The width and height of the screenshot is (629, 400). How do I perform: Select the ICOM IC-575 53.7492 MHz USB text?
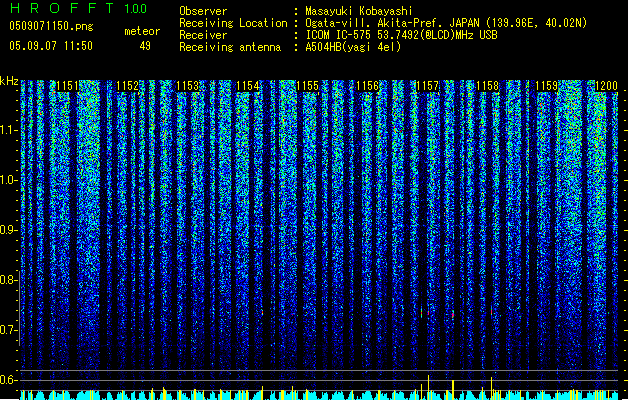point(402,35)
